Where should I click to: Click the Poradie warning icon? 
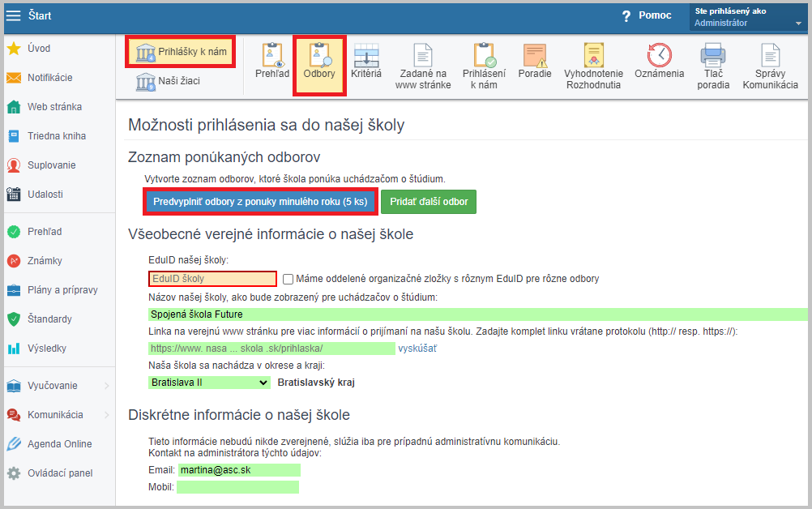535,56
